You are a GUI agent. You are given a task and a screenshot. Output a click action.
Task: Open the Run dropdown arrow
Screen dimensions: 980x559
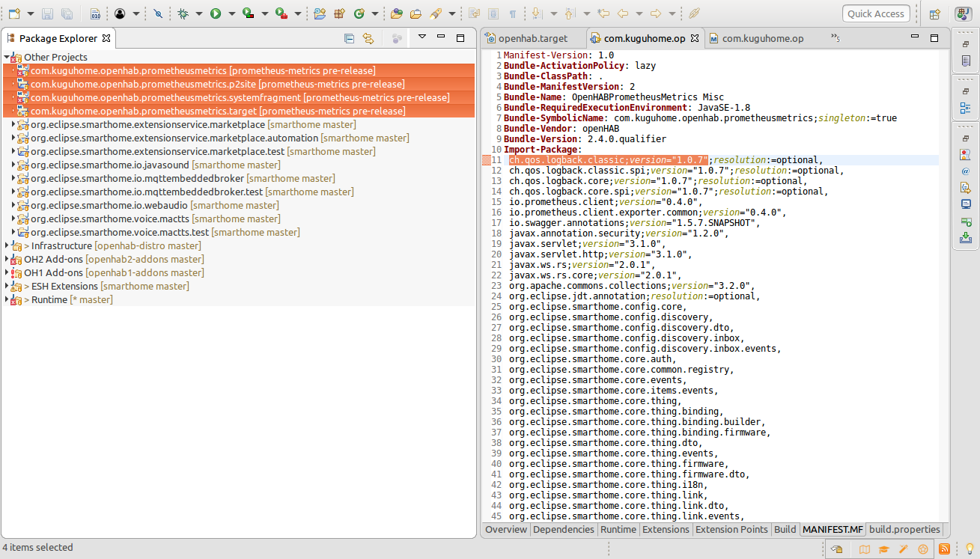tap(231, 13)
